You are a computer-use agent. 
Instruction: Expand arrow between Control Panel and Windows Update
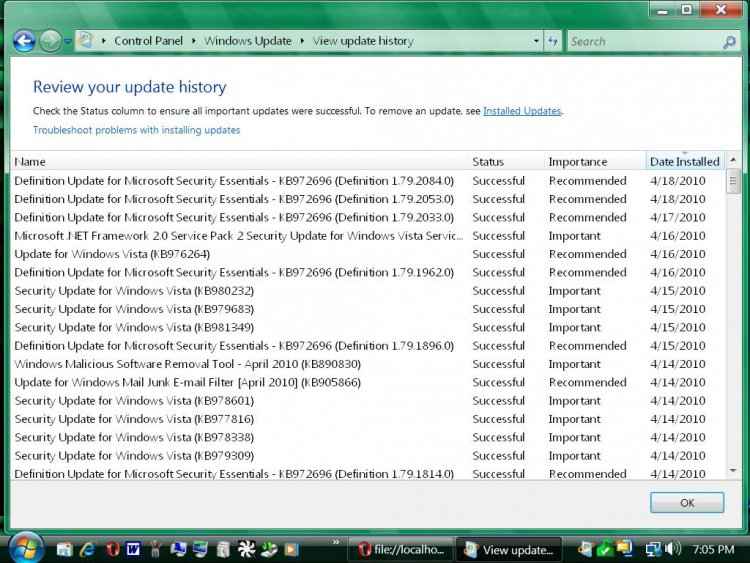(194, 41)
